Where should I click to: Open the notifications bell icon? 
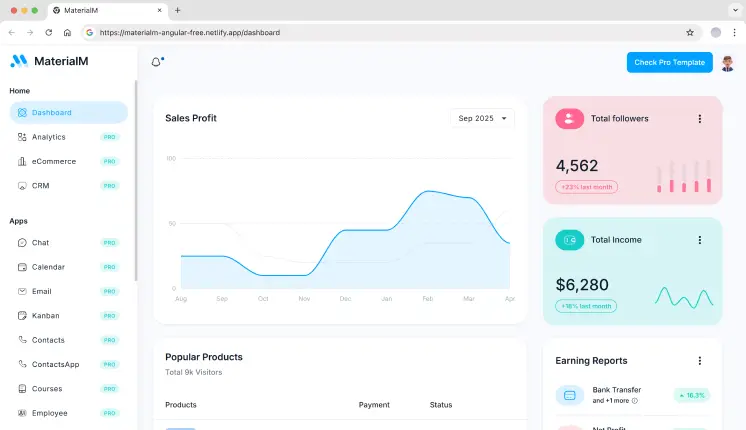(157, 62)
